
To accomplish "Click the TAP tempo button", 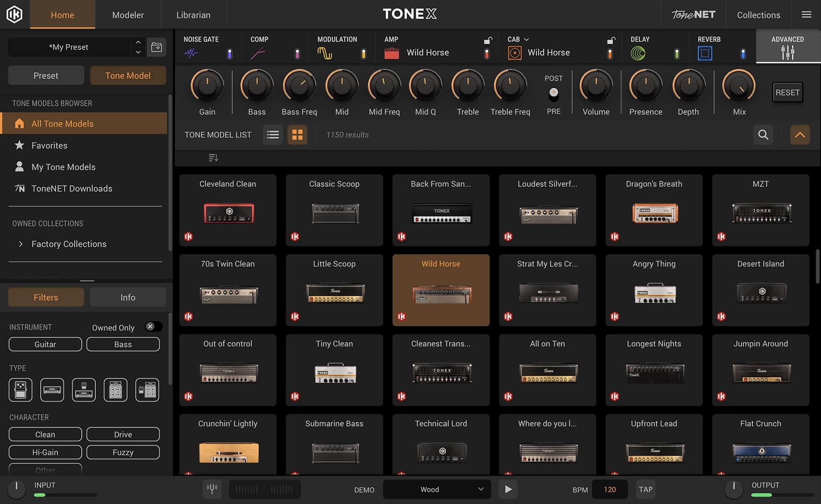I will coord(645,489).
